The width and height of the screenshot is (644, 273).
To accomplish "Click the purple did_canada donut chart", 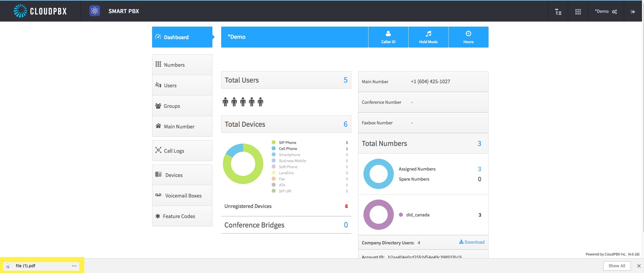I will click(378, 215).
